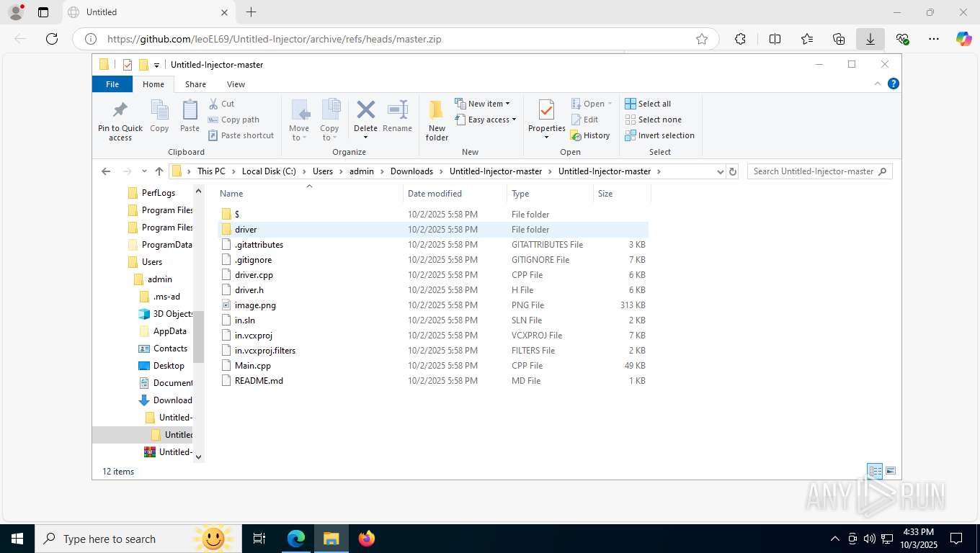Open the New item dropdown

tap(482, 104)
